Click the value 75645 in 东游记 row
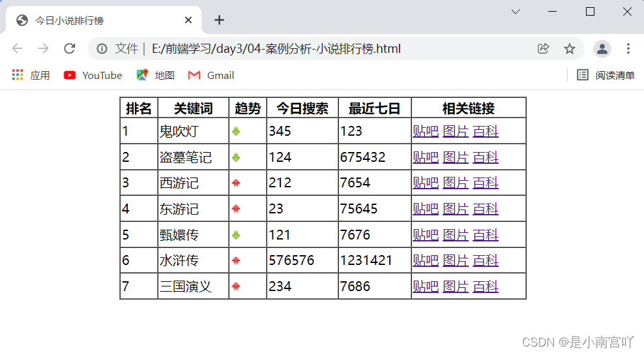The width and height of the screenshot is (644, 355). 359,209
